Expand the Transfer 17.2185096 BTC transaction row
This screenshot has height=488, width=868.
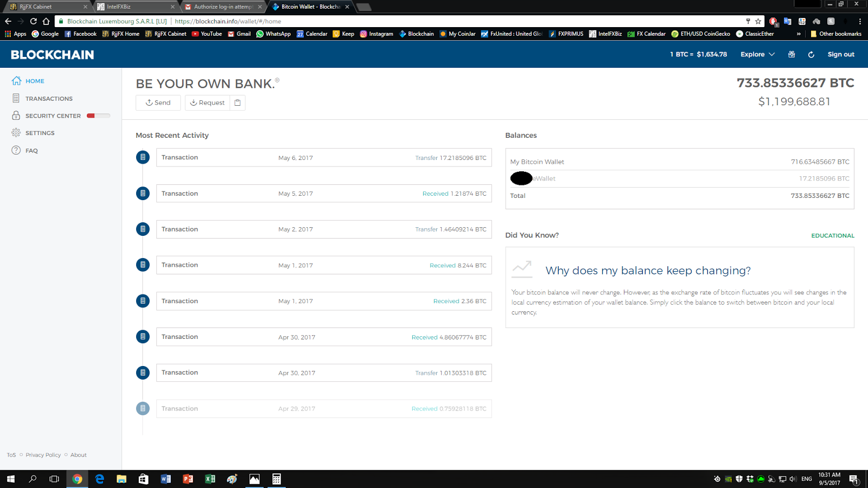pos(324,157)
